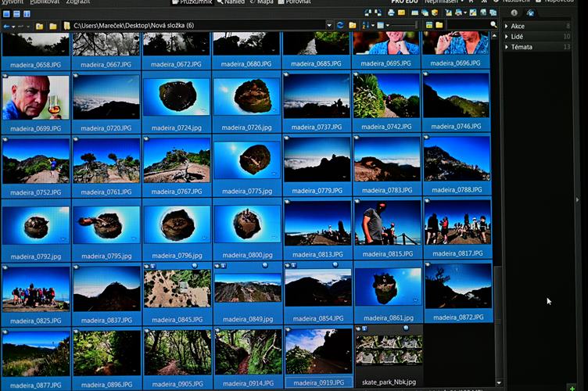Go up one folder level icon
Image resolution: width=588 pixels, height=391 pixels.
click(39, 27)
